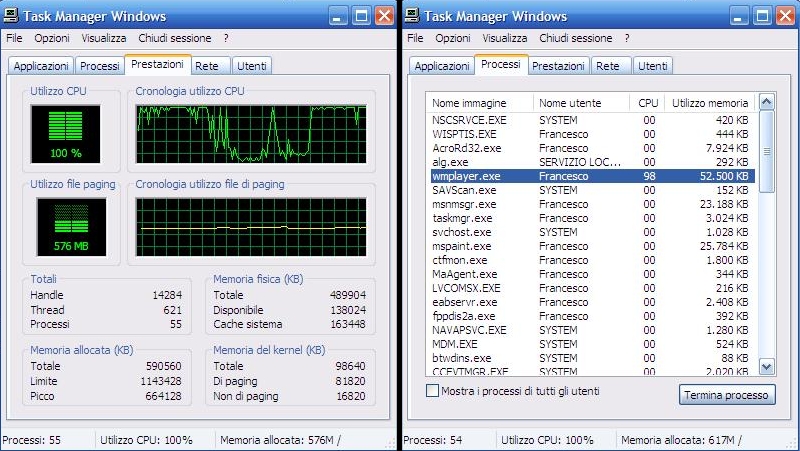Select the LVCOMSX.EXE process row
The width and height of the screenshot is (800, 451).
click(590, 288)
